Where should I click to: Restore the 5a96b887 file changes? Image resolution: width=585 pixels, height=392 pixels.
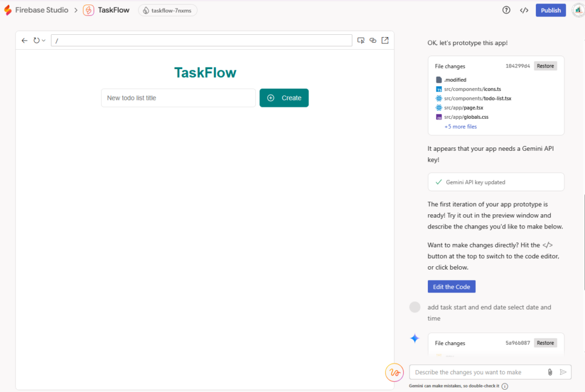pyautogui.click(x=546, y=343)
